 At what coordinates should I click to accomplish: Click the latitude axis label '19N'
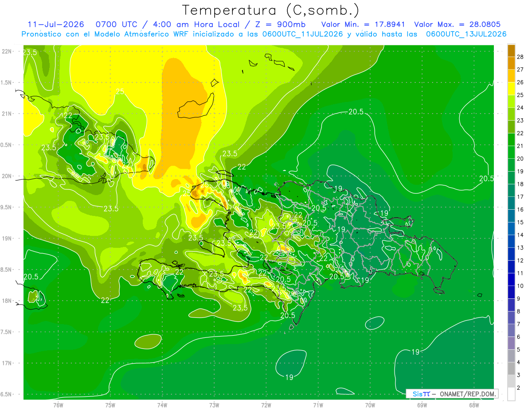click(7, 239)
